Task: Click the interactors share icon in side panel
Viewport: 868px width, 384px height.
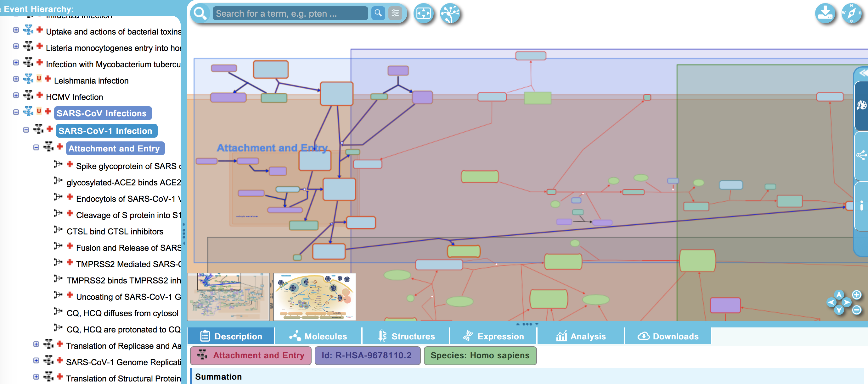Action: click(x=861, y=155)
